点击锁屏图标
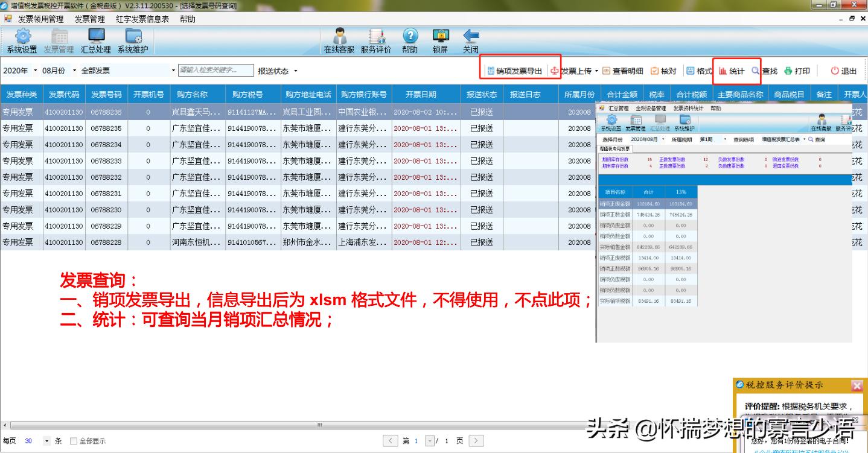Image resolution: width=868 pixels, height=453 pixels. [x=439, y=40]
